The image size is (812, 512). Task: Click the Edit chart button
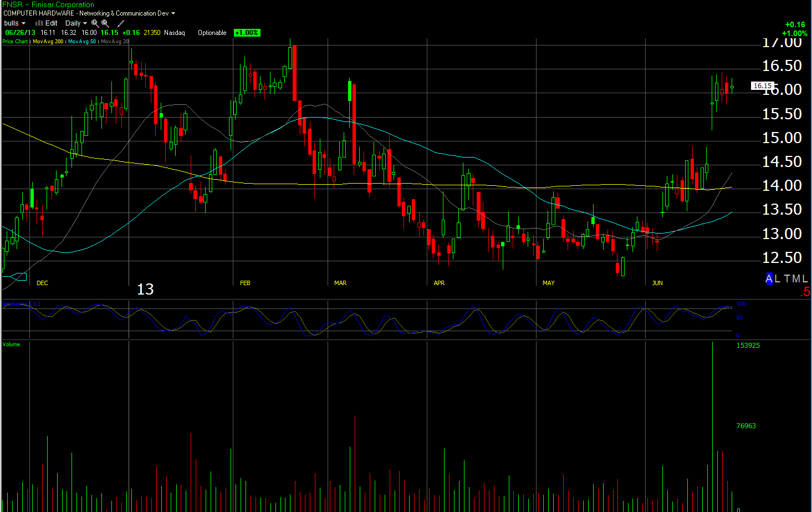[x=47, y=23]
